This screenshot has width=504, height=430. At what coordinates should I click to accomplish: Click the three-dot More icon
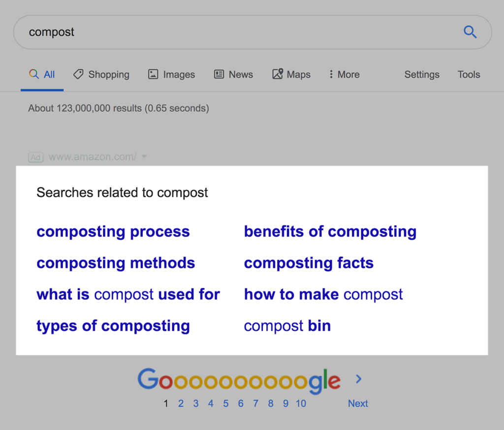331,74
